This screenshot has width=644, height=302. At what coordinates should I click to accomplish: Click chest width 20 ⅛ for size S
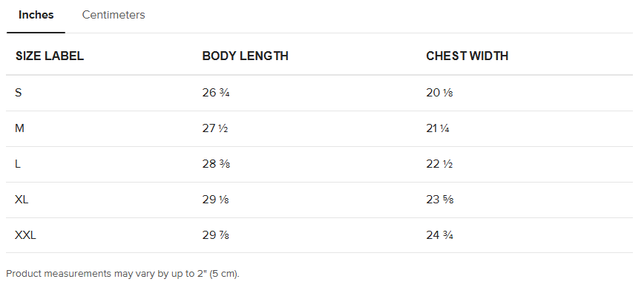click(x=439, y=93)
